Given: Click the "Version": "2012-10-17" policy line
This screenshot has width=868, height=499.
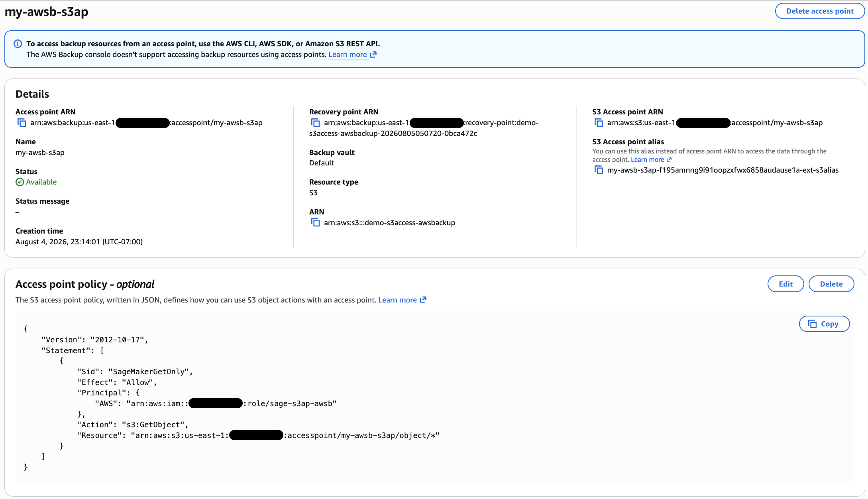Looking at the screenshot, I should coord(95,340).
